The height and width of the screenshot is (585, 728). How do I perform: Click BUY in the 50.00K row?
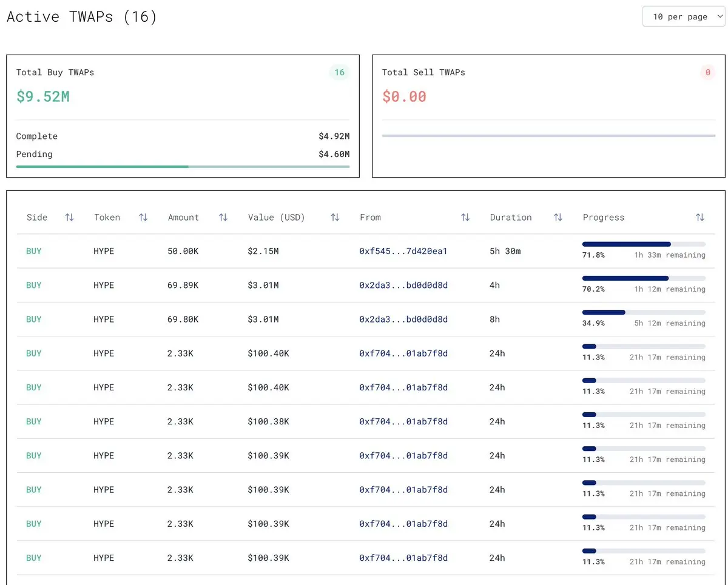point(34,251)
